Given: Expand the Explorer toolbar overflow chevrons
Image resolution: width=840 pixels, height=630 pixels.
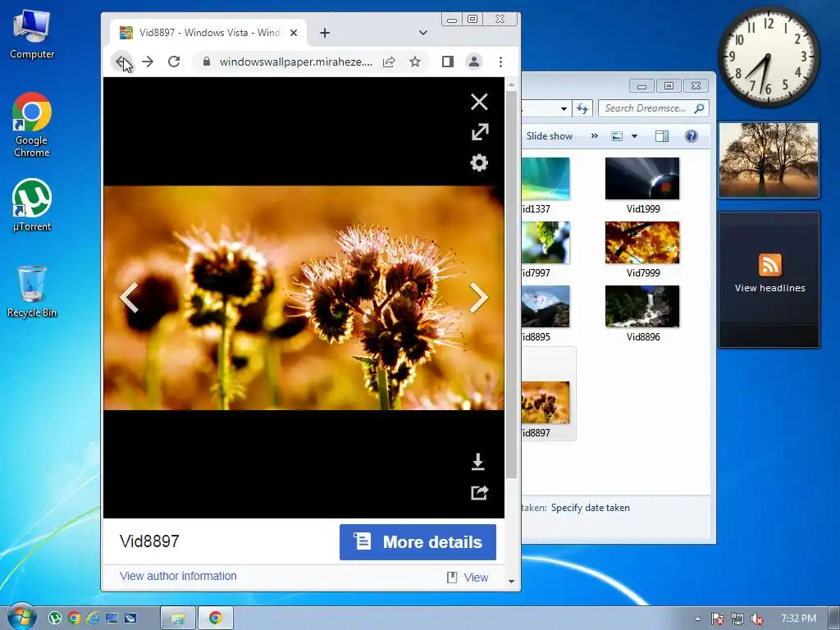Looking at the screenshot, I should (594, 136).
